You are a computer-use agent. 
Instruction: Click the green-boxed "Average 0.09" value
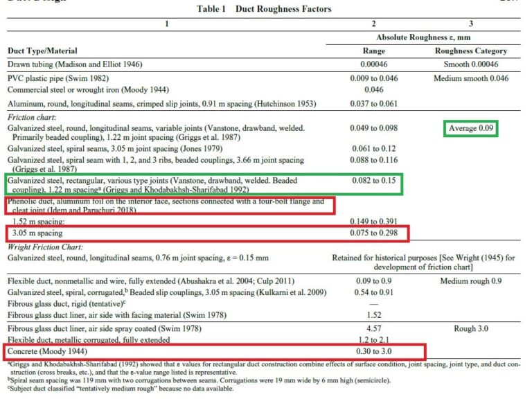[x=470, y=128]
